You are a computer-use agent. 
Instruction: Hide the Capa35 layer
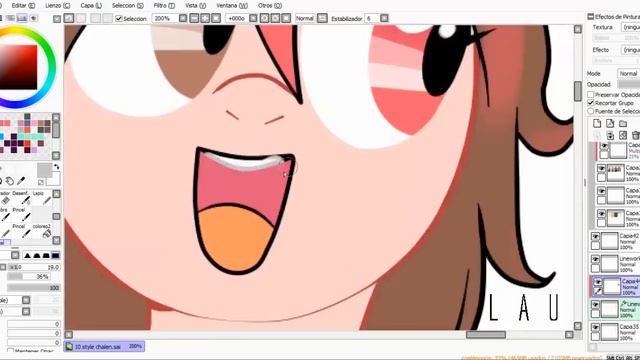(596, 328)
